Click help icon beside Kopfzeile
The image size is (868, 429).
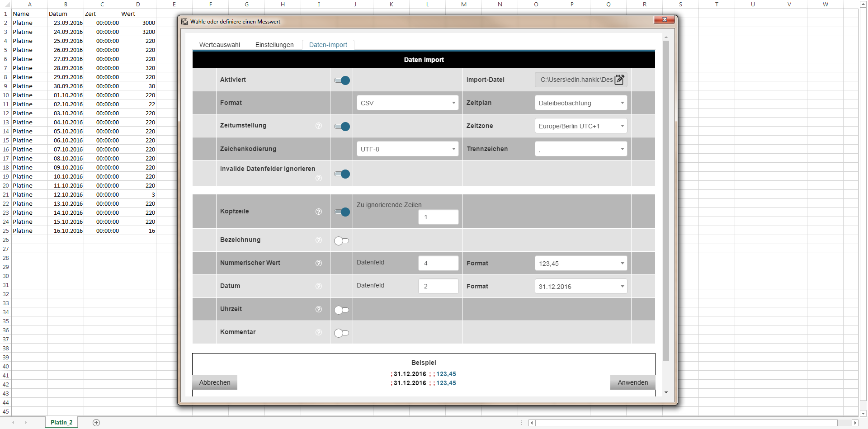click(x=319, y=212)
